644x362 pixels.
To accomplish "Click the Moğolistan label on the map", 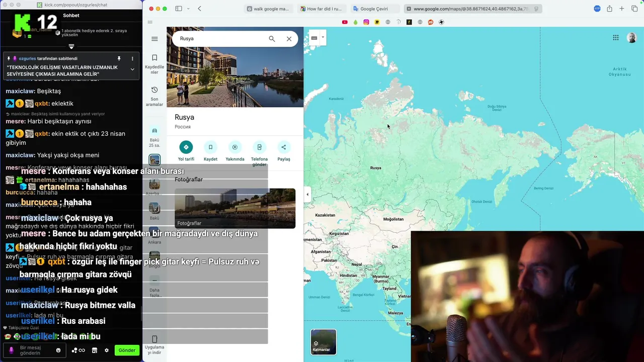I will (393, 219).
